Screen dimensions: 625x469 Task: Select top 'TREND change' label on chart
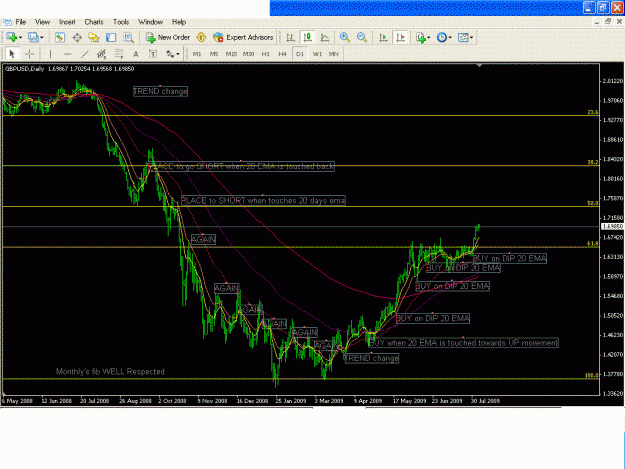[x=160, y=91]
